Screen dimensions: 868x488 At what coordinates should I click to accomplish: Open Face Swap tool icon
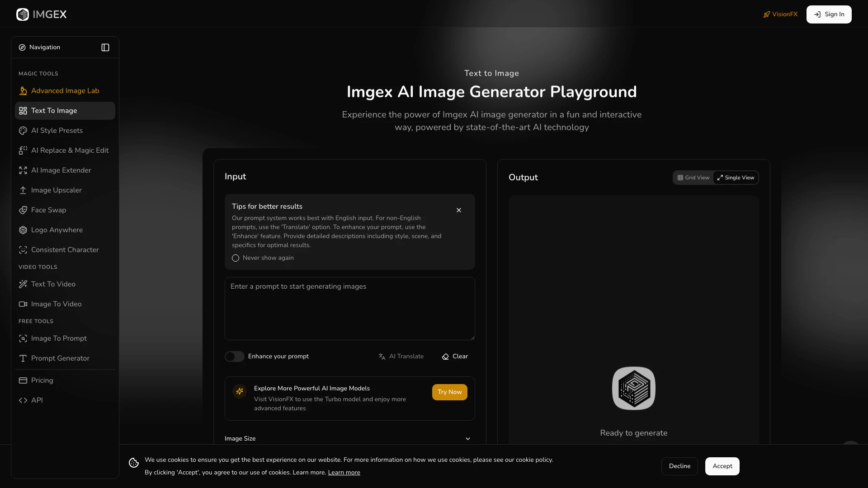click(23, 210)
